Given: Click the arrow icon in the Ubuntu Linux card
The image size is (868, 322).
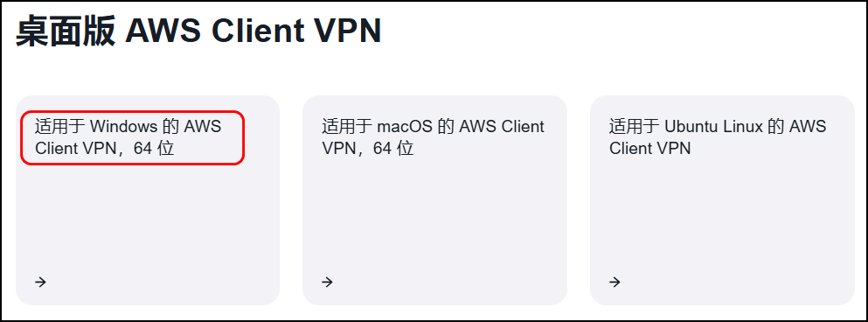Looking at the screenshot, I should click(x=615, y=282).
